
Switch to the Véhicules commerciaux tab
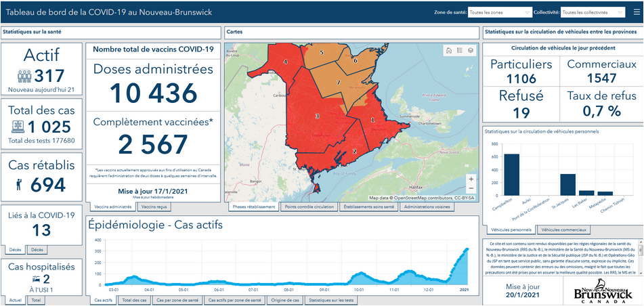(x=563, y=230)
